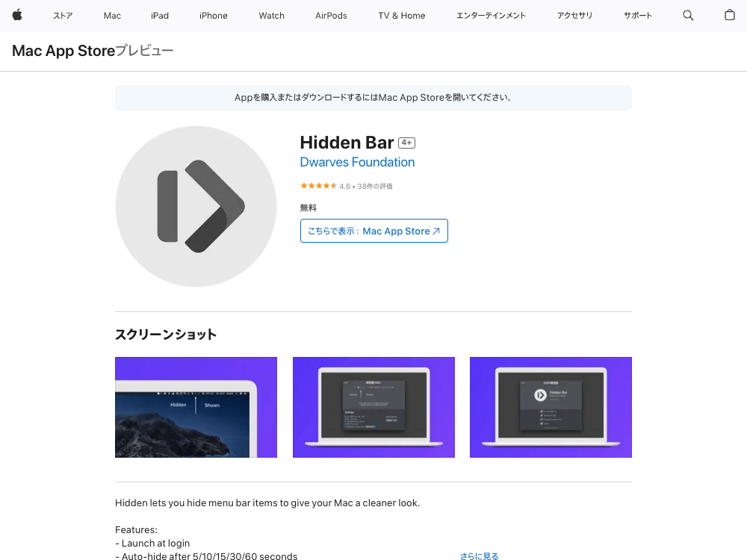The image size is (747, 560).
Task: Click the Apple logo in the navigation bar
Action: [16, 15]
